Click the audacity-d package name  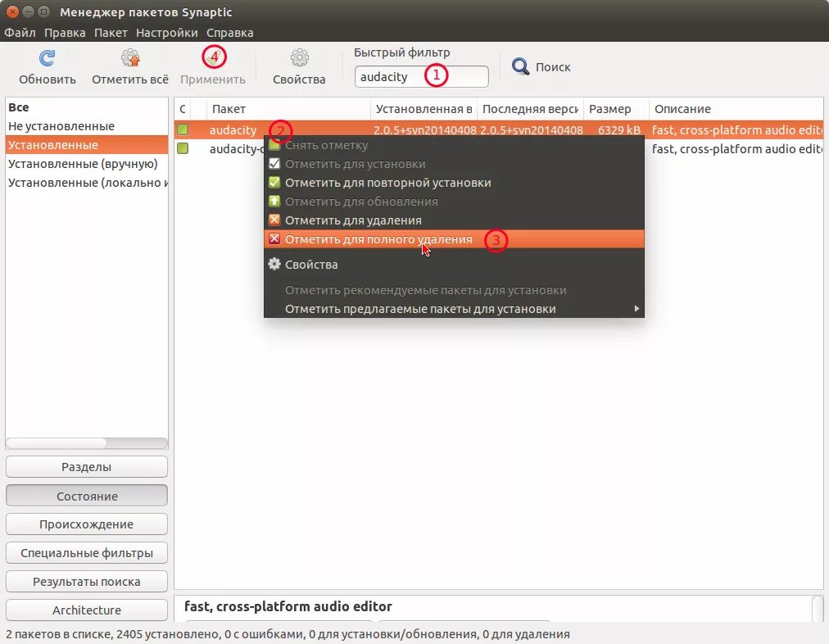236,149
